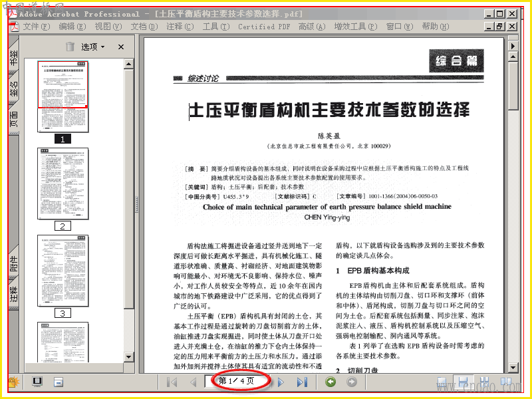The height and width of the screenshot is (399, 532).
Task: Jump to the last page button
Action: (x=302, y=382)
